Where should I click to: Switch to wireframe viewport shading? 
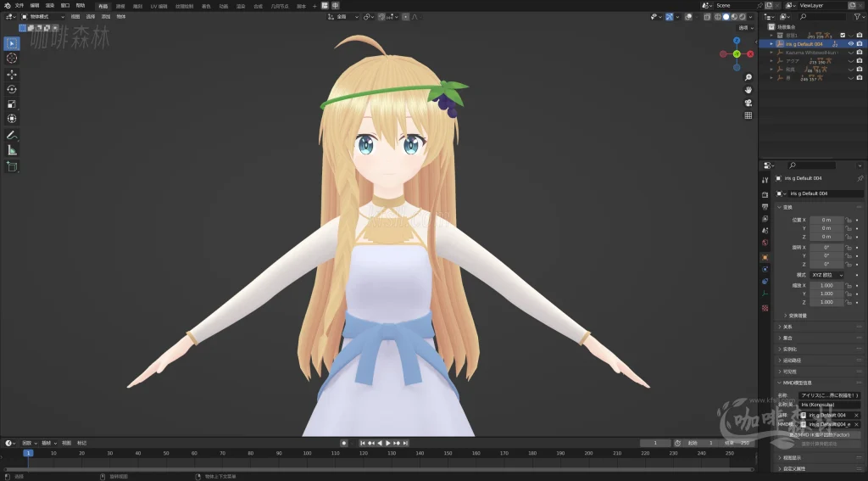[x=718, y=17]
